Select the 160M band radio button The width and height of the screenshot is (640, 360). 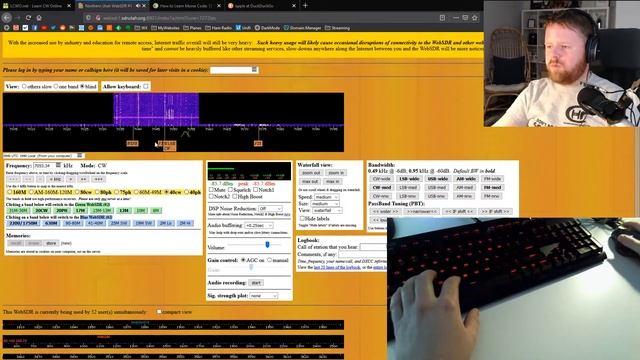pyautogui.click(x=10, y=192)
